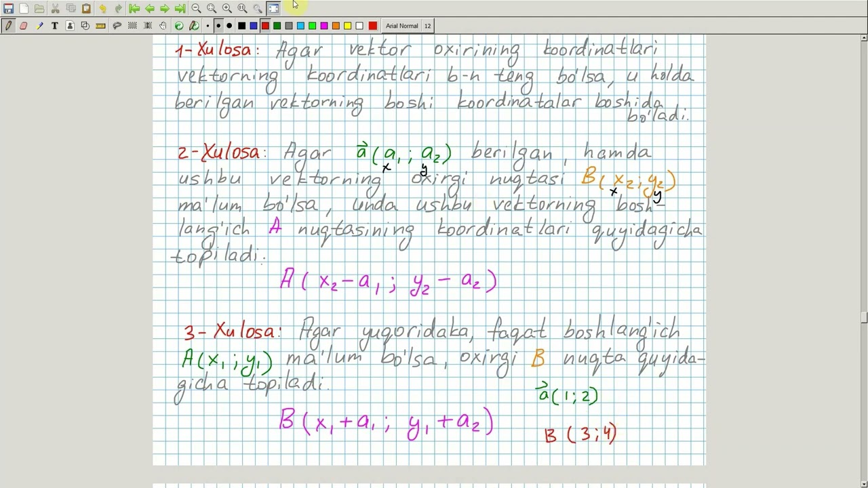Pick the yellow color swatch
This screenshot has width=868, height=488.
tap(347, 26)
